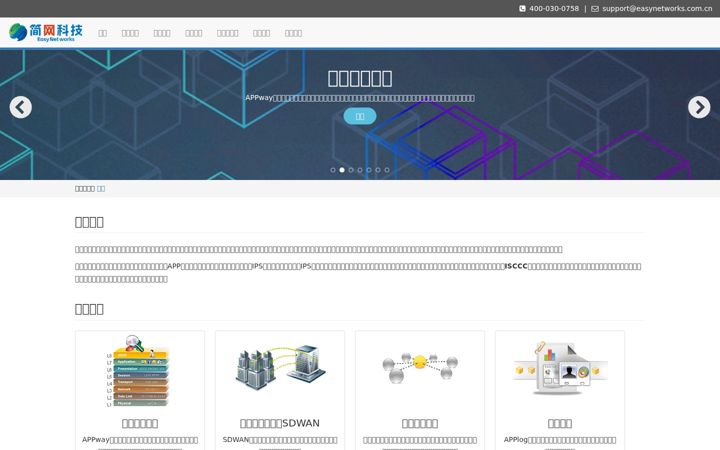Select the last carousel indicator dot
Screen dimensions: 720x450
click(387, 170)
